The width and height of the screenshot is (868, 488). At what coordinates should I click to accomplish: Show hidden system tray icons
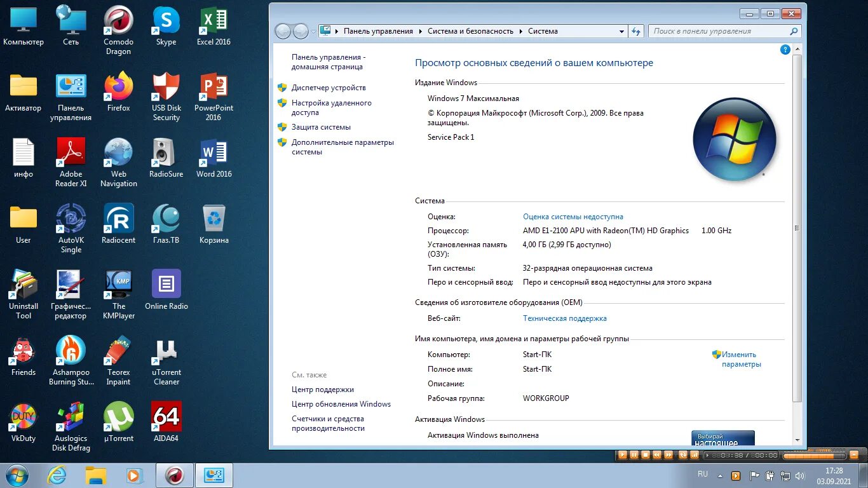pyautogui.click(x=721, y=475)
